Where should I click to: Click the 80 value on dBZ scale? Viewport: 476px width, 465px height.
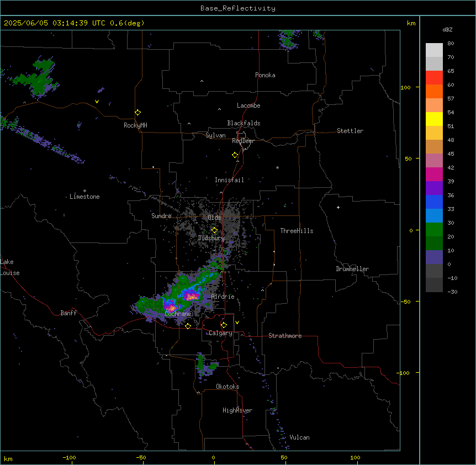coord(451,44)
